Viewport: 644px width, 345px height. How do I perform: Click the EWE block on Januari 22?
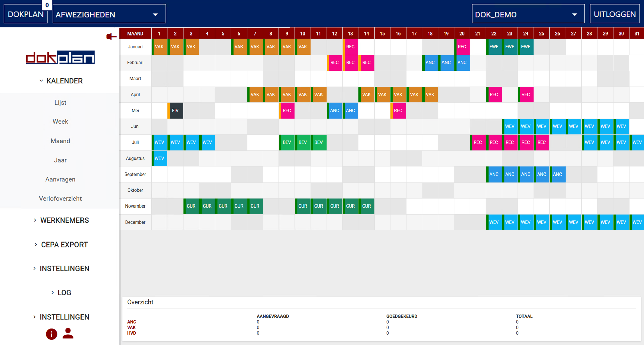pyautogui.click(x=494, y=47)
